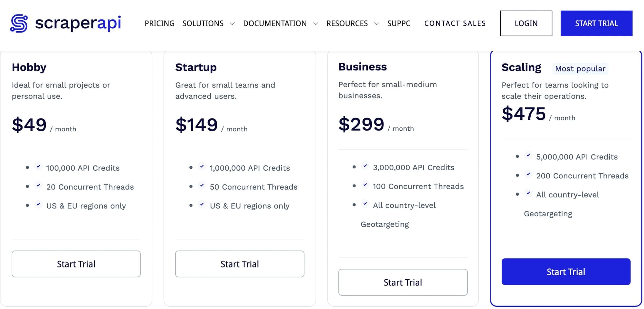The image size is (644, 309).
Task: Select the checkmark beside 3,000,000 API Credits
Action: click(x=365, y=166)
